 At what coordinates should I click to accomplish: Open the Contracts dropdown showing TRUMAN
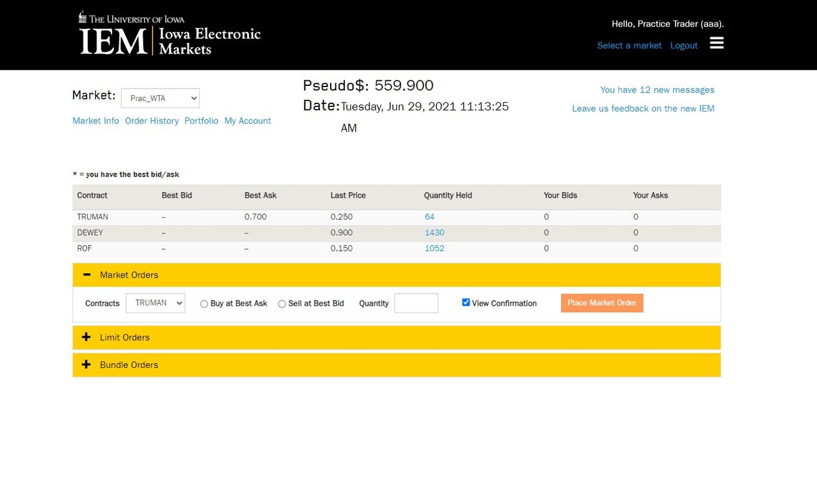(x=155, y=303)
